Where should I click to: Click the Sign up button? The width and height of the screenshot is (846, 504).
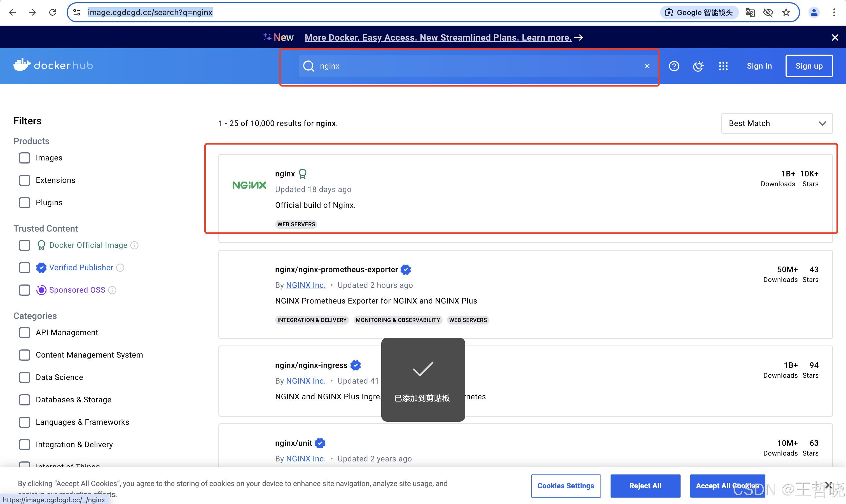(x=809, y=66)
